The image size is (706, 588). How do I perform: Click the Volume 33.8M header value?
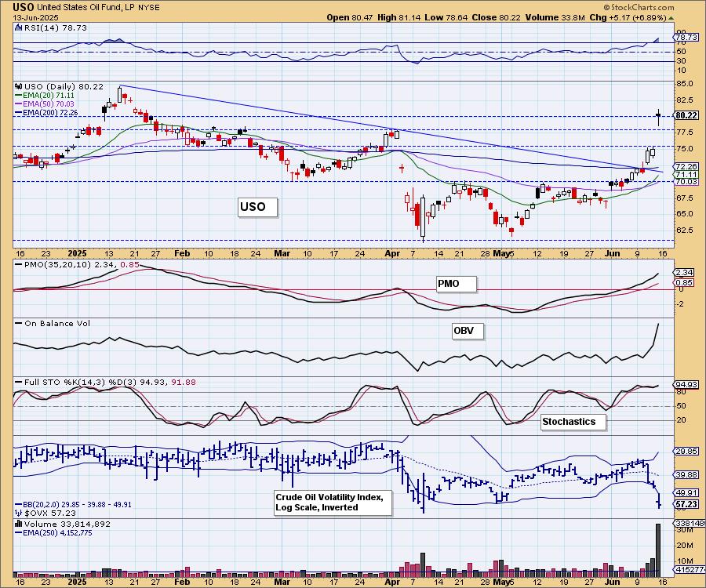click(x=555, y=17)
